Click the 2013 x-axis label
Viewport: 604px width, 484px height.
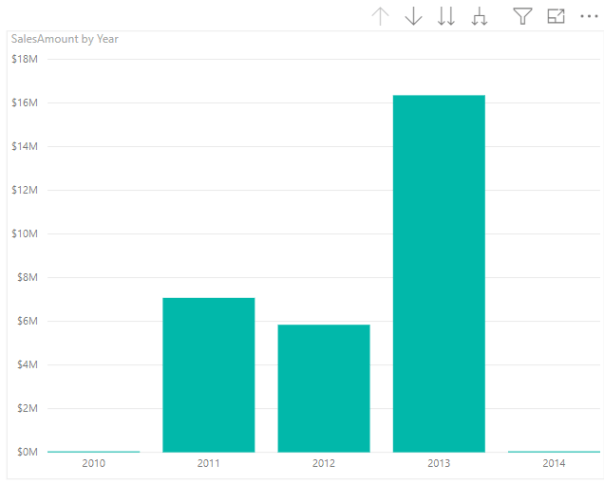[x=439, y=464]
